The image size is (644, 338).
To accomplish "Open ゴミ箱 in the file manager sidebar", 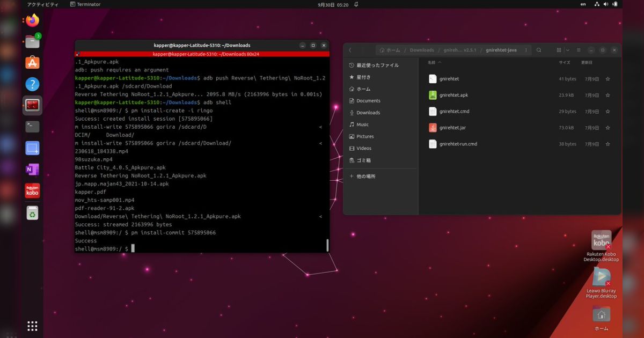I will pos(363,160).
